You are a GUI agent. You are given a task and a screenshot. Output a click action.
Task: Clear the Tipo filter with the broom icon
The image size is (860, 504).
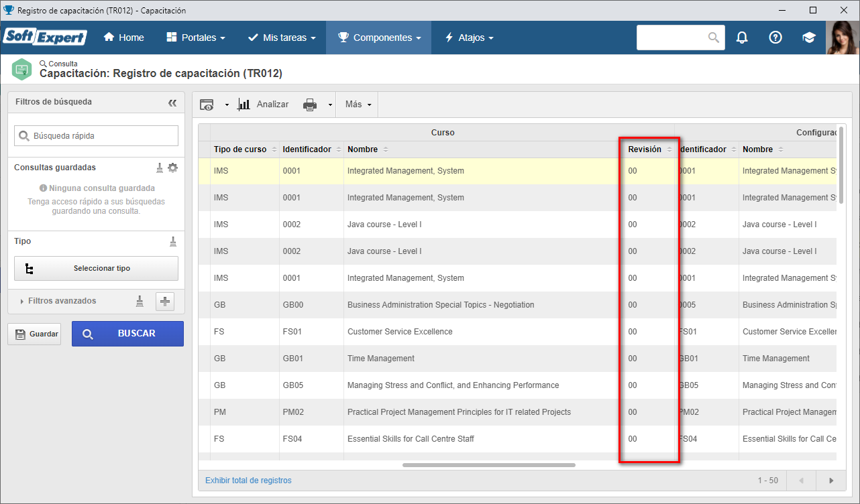(x=172, y=241)
